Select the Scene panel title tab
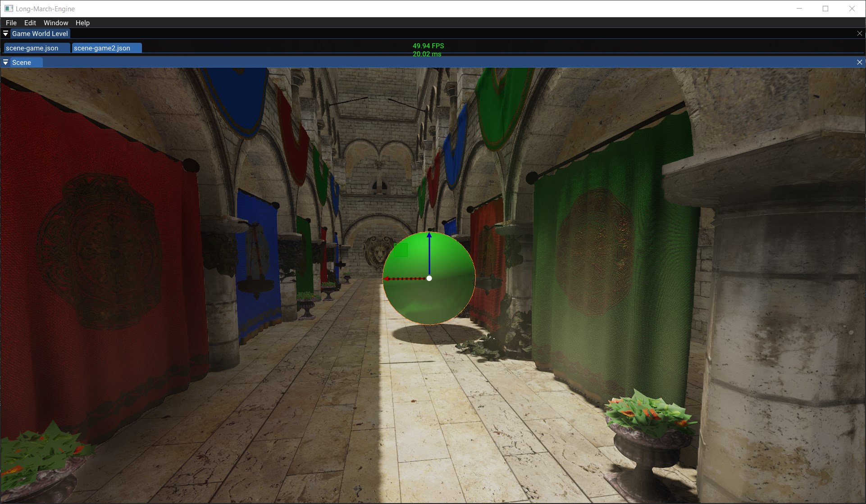 coord(22,62)
